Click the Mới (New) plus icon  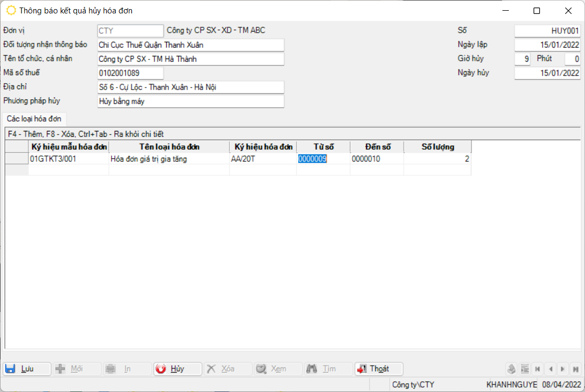(61, 369)
